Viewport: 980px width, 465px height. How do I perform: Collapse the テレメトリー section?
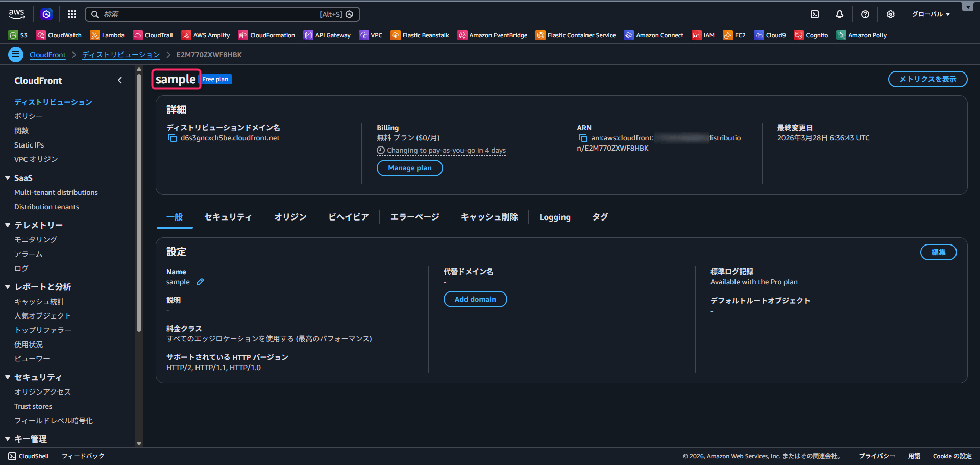tap(8, 225)
